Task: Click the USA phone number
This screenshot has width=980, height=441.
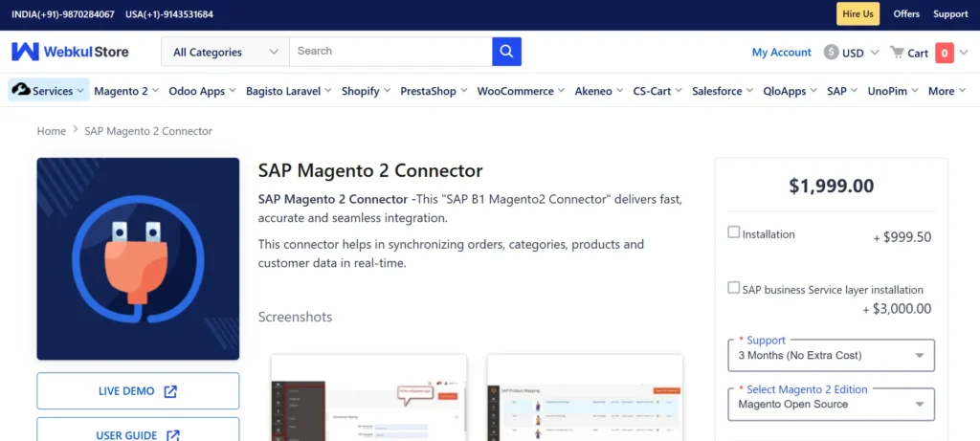Action: point(169,13)
